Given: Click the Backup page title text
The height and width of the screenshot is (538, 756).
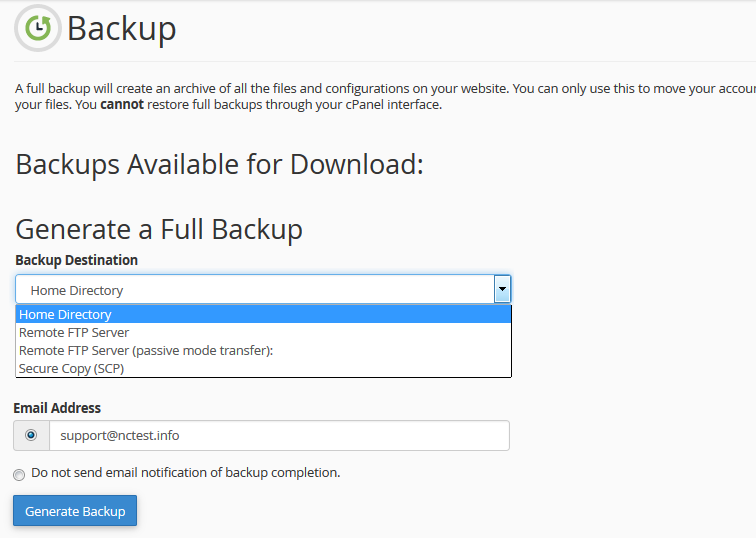Looking at the screenshot, I should 122,29.
